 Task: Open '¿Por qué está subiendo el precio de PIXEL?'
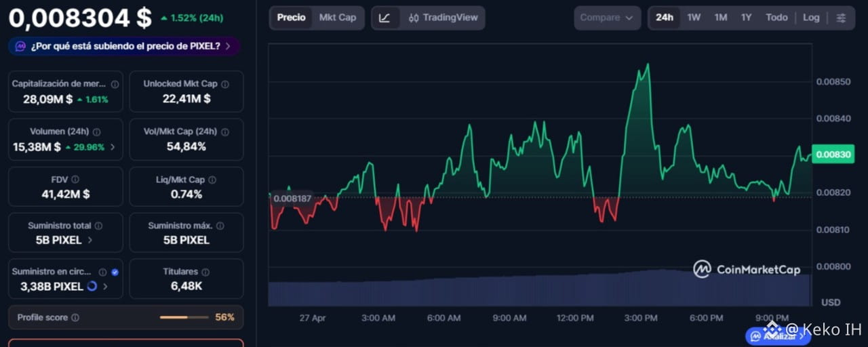click(124, 47)
